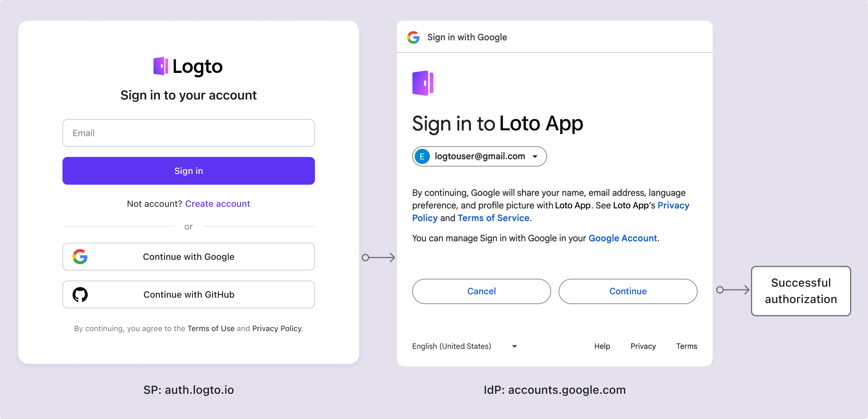The width and height of the screenshot is (868, 419).
Task: Click the Cancel button on Google sign-in
Action: 480,291
